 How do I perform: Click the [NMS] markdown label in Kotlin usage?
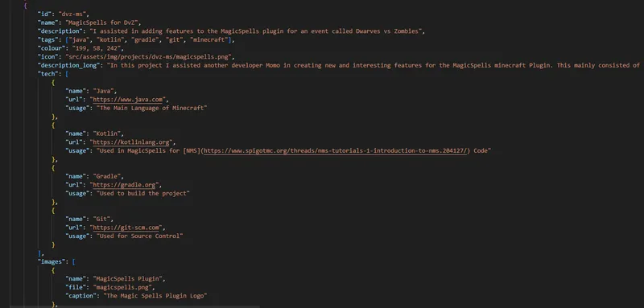[192, 151]
